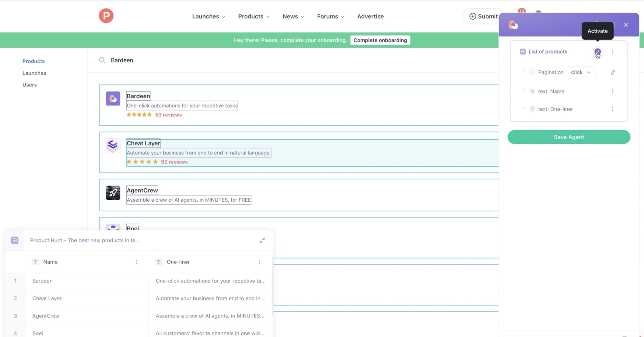
Task: Activate the List of products check toggle
Action: point(598,52)
